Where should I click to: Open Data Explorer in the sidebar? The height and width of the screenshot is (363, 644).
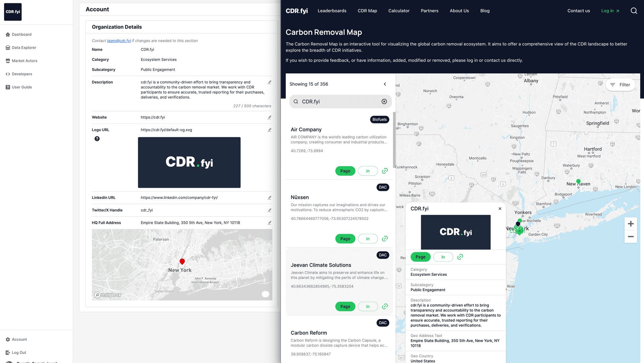21,48
